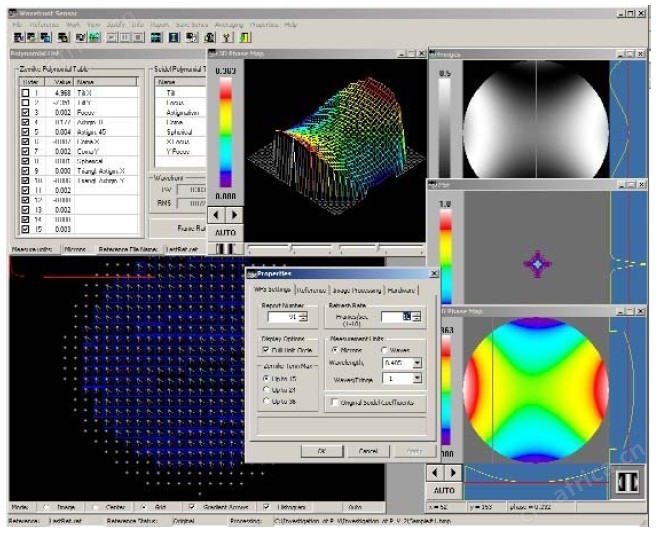Click the blue square toolbar icon
Viewport: 657px width, 534px height.
(174, 38)
